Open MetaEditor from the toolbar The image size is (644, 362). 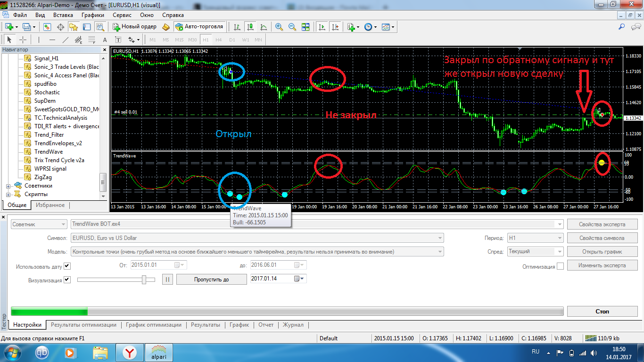(165, 27)
